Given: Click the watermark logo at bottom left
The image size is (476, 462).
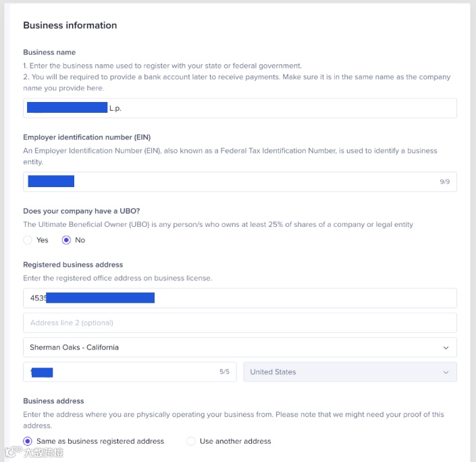Looking at the screenshot, I should click(35, 453).
